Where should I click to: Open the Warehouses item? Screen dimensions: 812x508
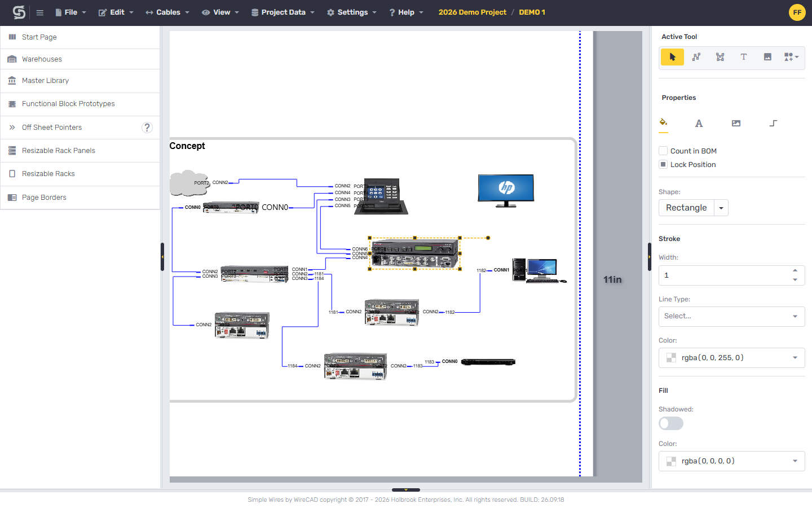click(80, 59)
